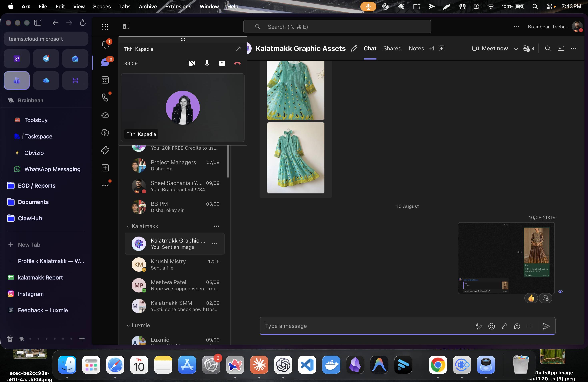Image resolution: width=588 pixels, height=382 pixels.
Task: Hang up the call with Tithi Kapadia
Action: (237, 63)
